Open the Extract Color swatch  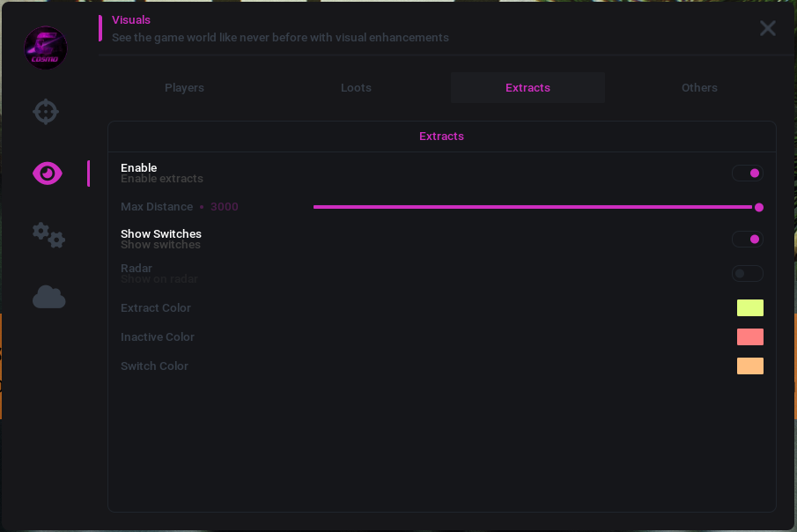[750, 308]
